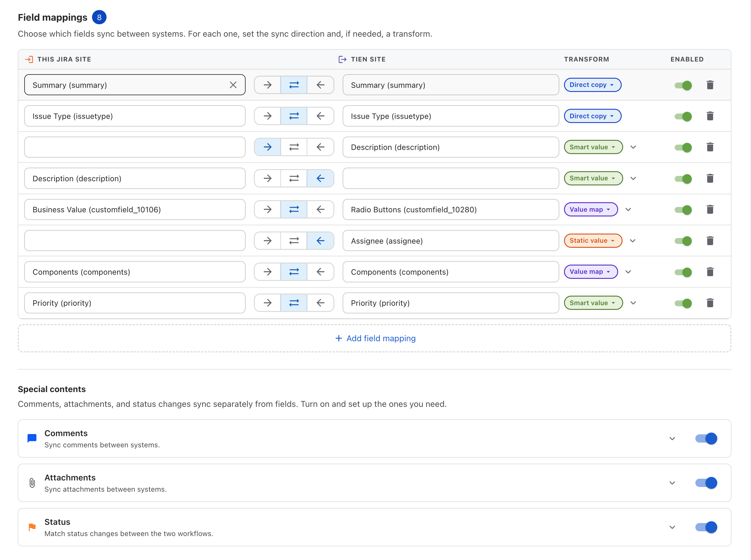Turn off Comments sync
This screenshot has width=751, height=560.
point(706,439)
